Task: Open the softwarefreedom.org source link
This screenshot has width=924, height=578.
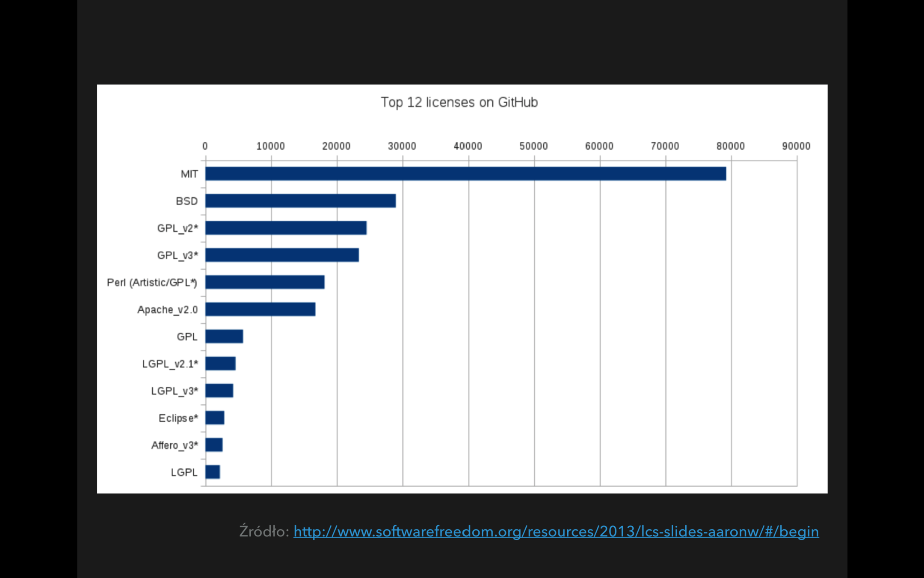Action: (x=556, y=531)
